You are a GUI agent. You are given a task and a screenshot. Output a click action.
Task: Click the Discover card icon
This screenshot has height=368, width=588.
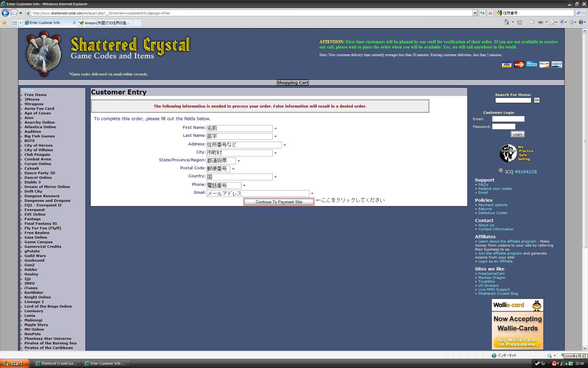pos(544,64)
